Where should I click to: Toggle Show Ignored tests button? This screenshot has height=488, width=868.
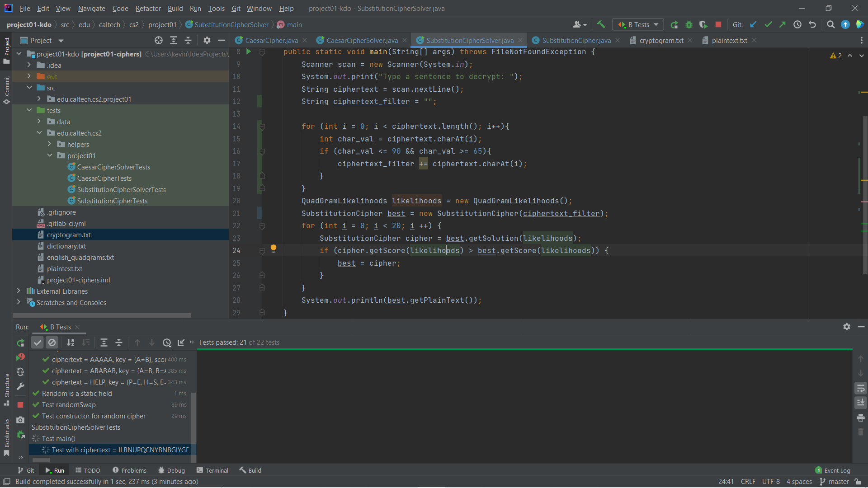coord(52,343)
